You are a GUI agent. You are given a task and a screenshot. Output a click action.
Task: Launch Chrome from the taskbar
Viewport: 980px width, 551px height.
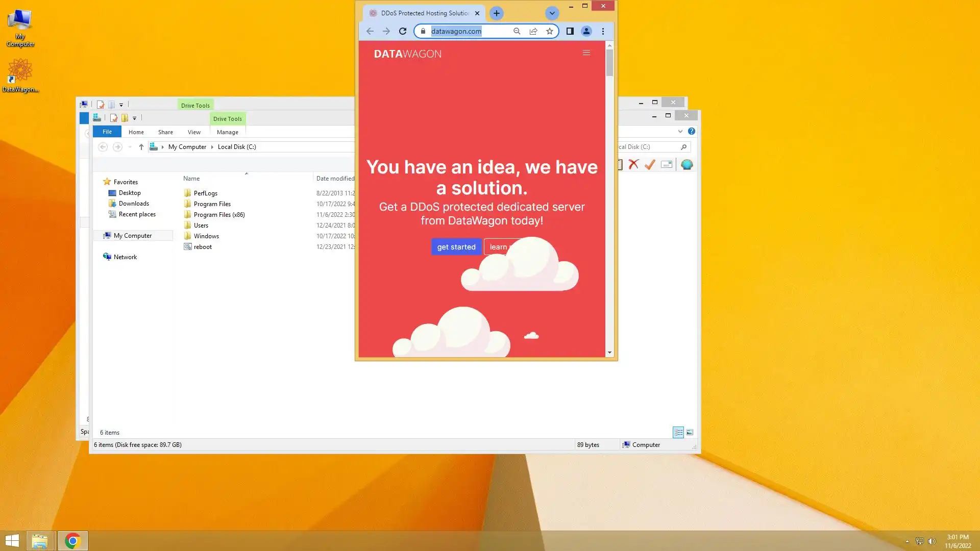pos(72,541)
